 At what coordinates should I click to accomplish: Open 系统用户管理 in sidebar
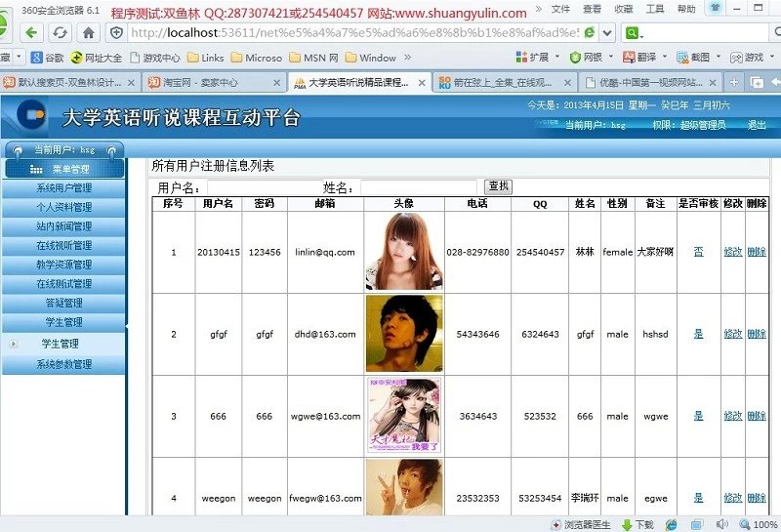63,188
